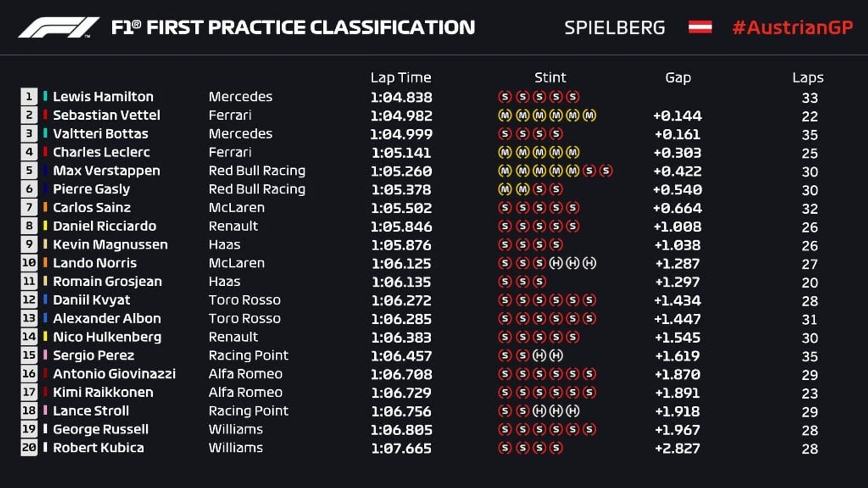
Task: Select the Stint column header
Action: click(x=550, y=78)
